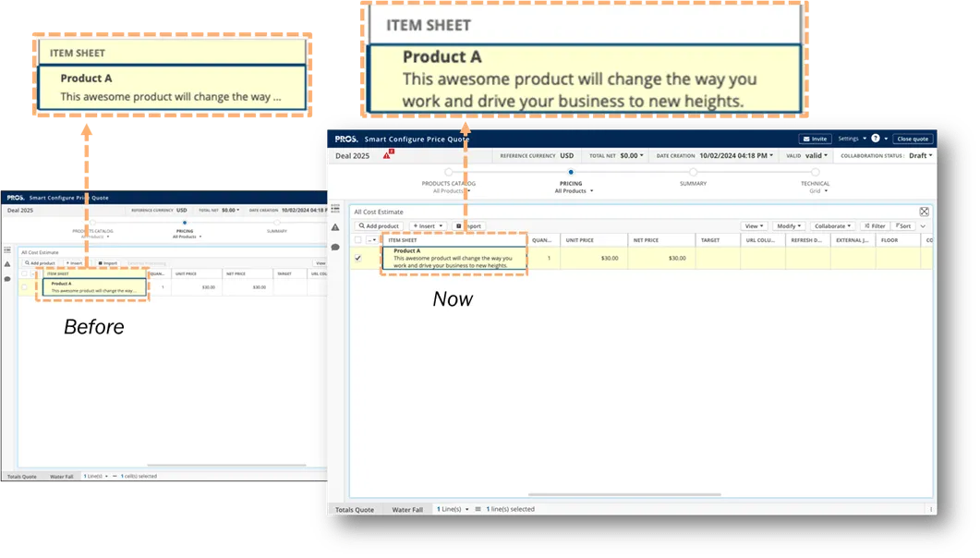Click the PROS logo in the top bar
Image resolution: width=980 pixels, height=558 pixels.
coord(347,139)
